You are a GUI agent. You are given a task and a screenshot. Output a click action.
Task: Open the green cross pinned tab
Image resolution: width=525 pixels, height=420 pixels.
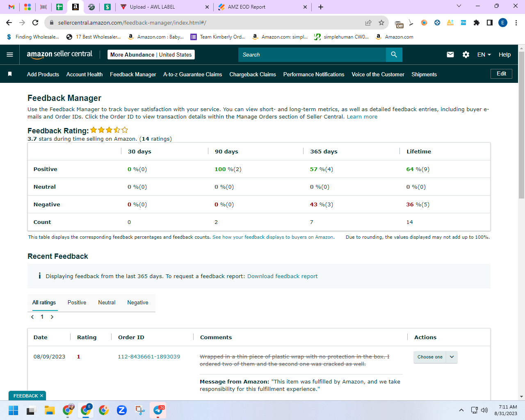[x=59, y=7]
